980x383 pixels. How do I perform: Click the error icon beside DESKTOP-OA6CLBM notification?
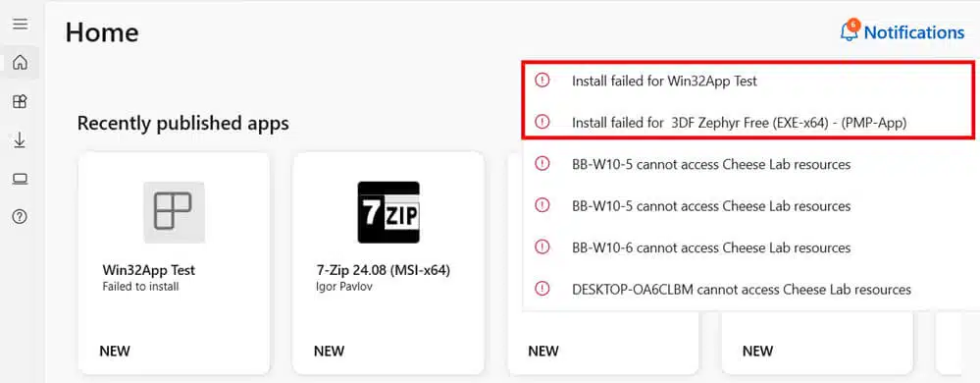coord(542,289)
